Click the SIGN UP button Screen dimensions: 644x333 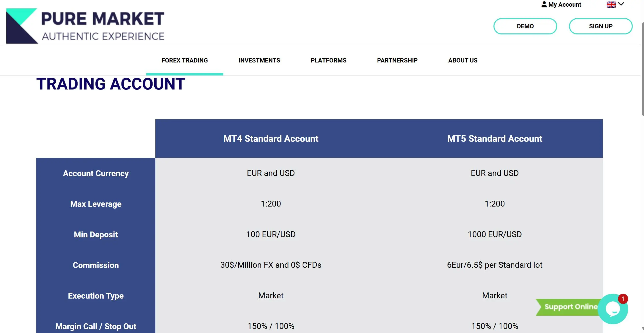click(x=601, y=26)
